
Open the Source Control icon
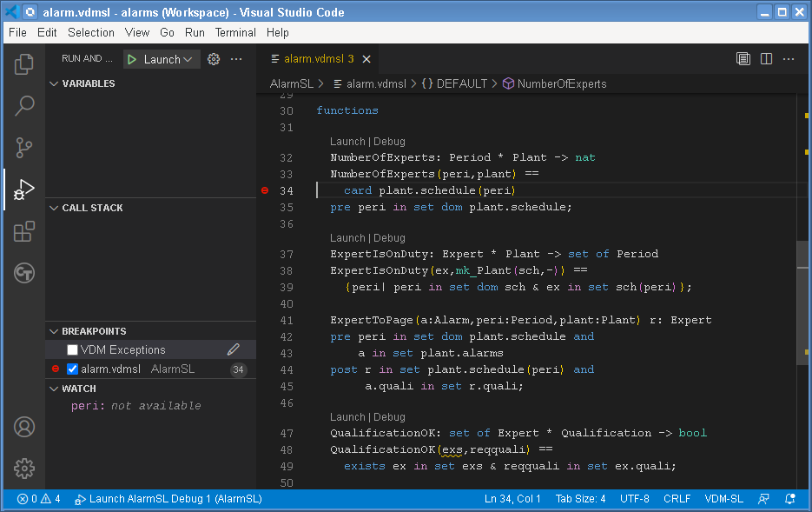pos(23,148)
